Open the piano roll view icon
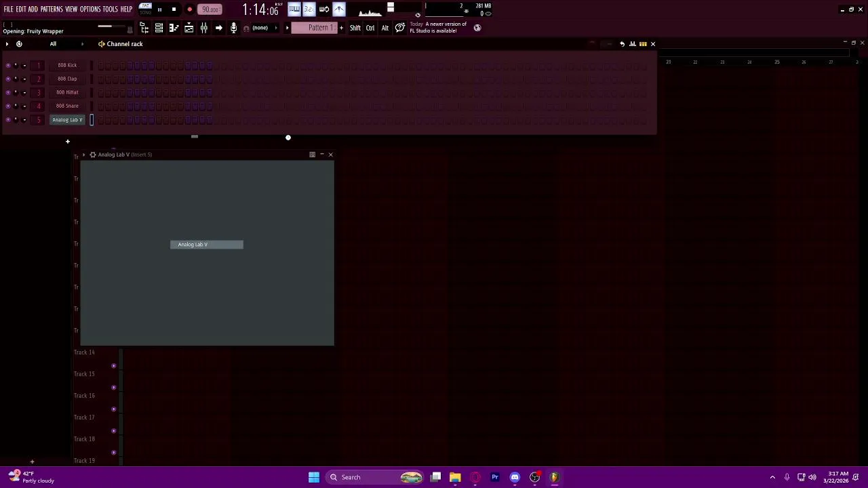 pos(174,28)
